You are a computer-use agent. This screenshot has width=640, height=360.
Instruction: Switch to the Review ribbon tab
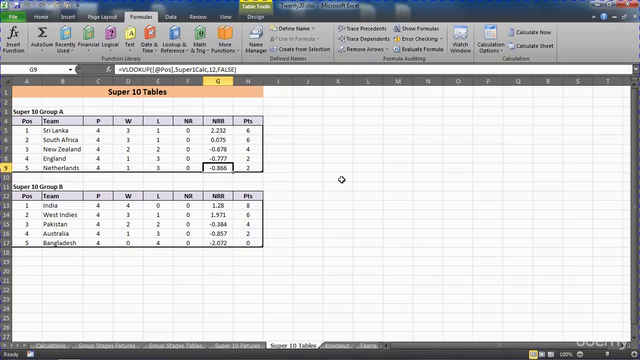[198, 17]
